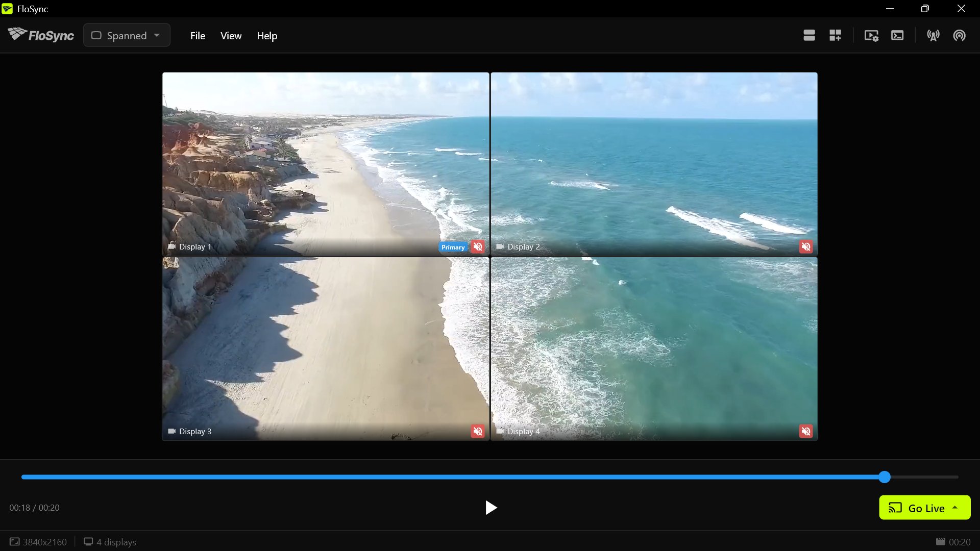
Task: Toggle mute on Display 4
Action: pyautogui.click(x=806, y=432)
